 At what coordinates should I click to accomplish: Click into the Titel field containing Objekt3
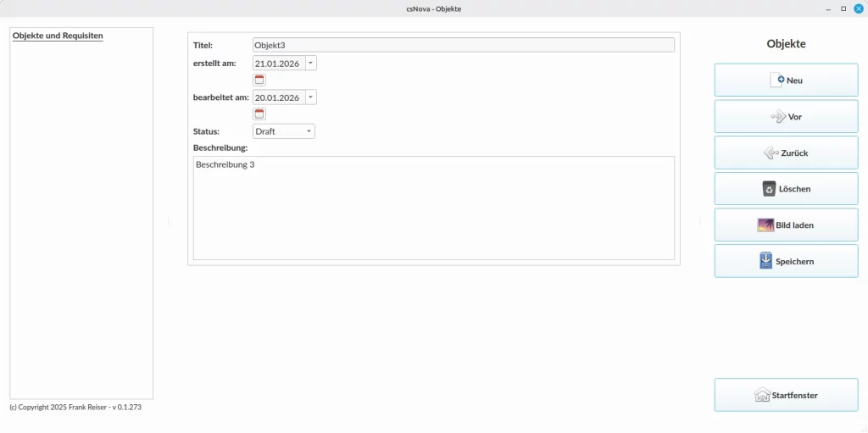click(463, 45)
